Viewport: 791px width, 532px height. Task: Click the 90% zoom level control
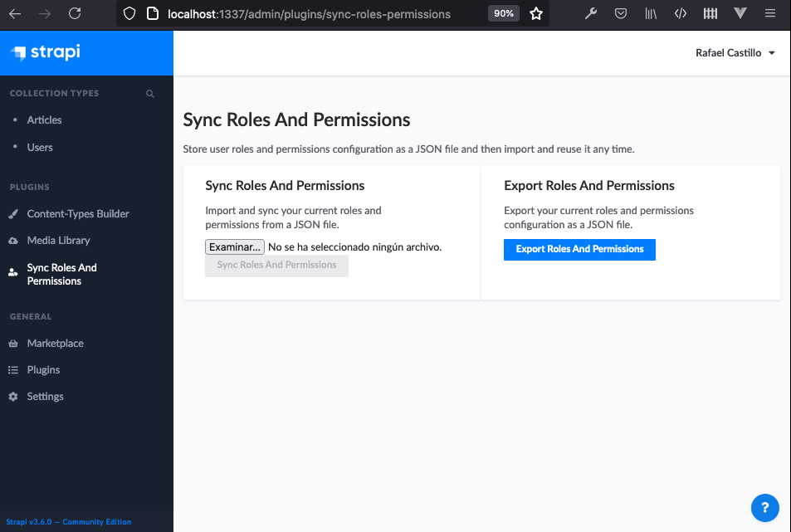pyautogui.click(x=503, y=13)
